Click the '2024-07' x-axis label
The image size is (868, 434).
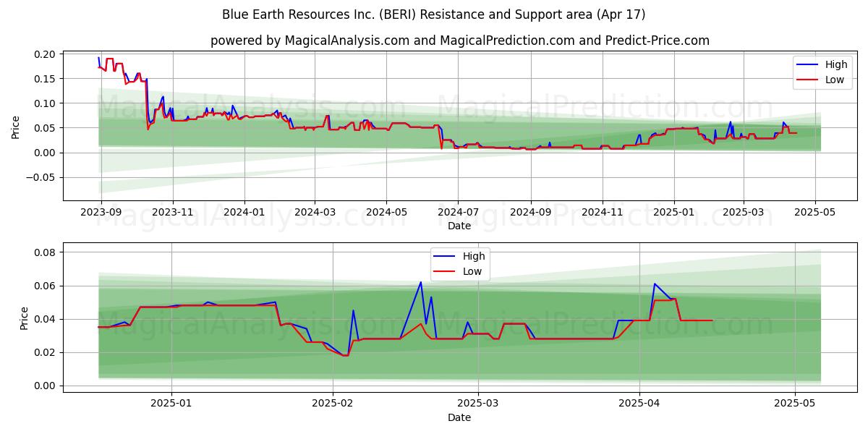coord(458,211)
